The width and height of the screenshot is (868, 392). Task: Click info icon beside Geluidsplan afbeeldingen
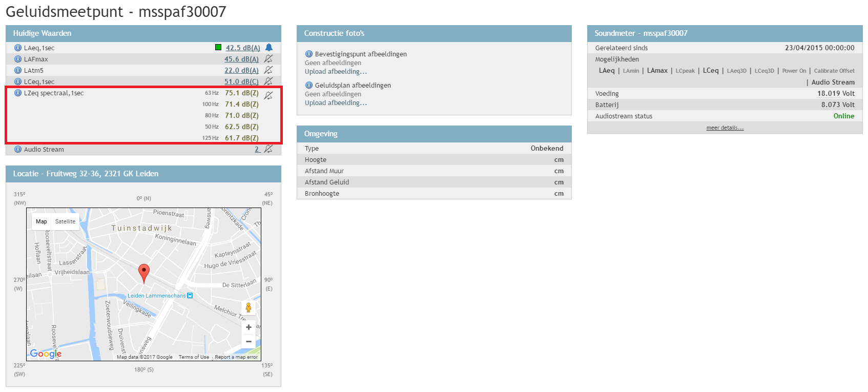pyautogui.click(x=309, y=85)
